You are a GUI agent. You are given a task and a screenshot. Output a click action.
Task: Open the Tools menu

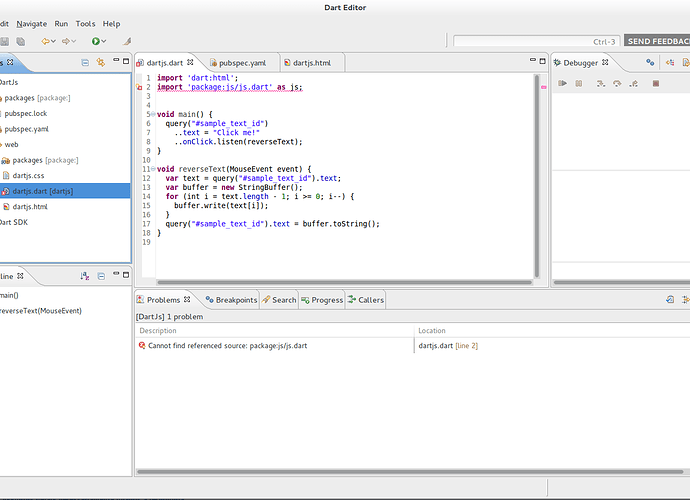click(85, 24)
